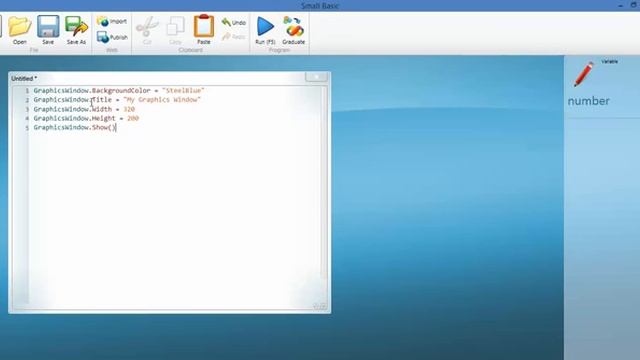640x360 pixels.
Task: Click line number 5 in the gutter
Action: 27,128
